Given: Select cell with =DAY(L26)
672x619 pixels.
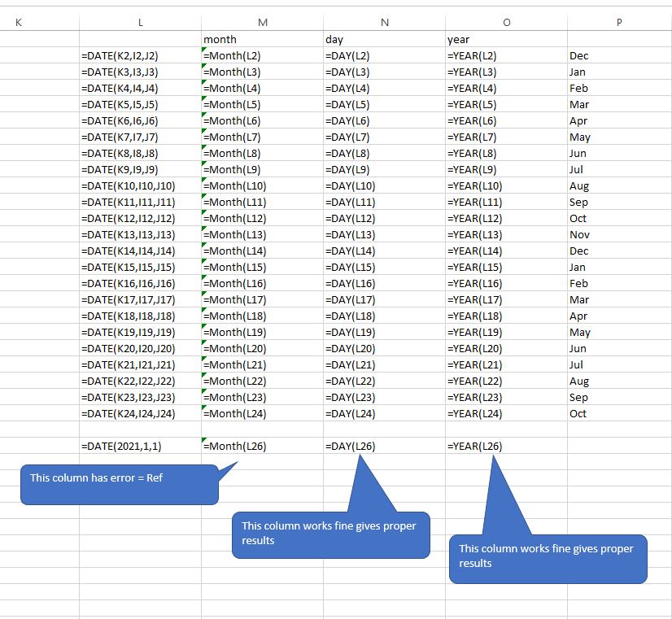Looking at the screenshot, I should pyautogui.click(x=385, y=447).
